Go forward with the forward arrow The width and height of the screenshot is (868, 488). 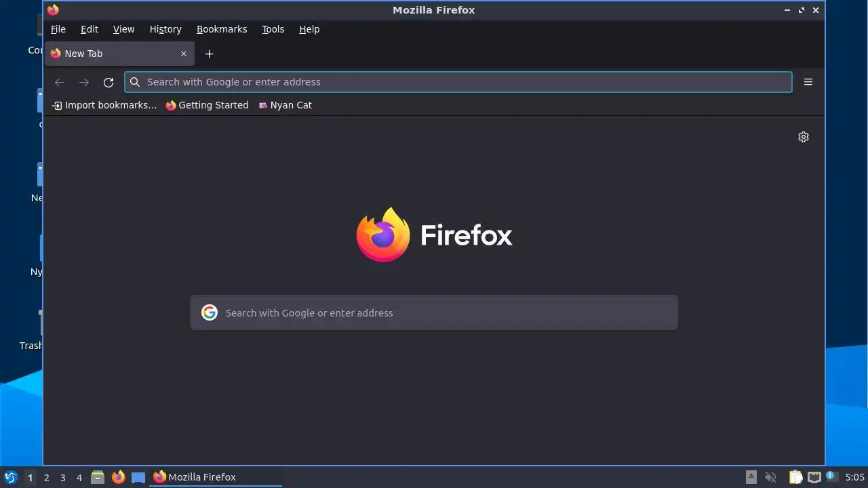tap(84, 82)
